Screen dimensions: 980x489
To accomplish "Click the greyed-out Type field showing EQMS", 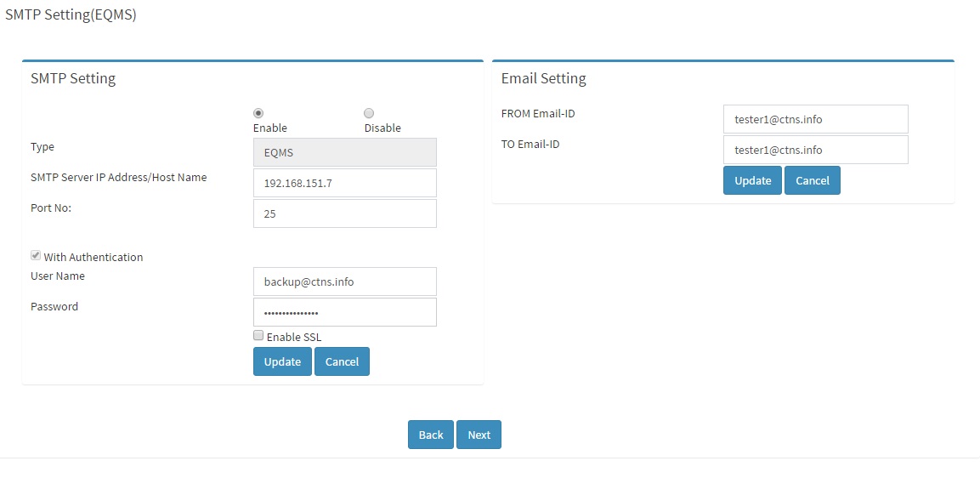I will pos(345,152).
